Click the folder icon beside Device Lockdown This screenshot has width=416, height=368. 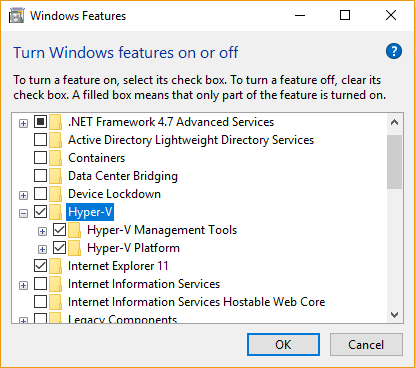[x=56, y=194]
